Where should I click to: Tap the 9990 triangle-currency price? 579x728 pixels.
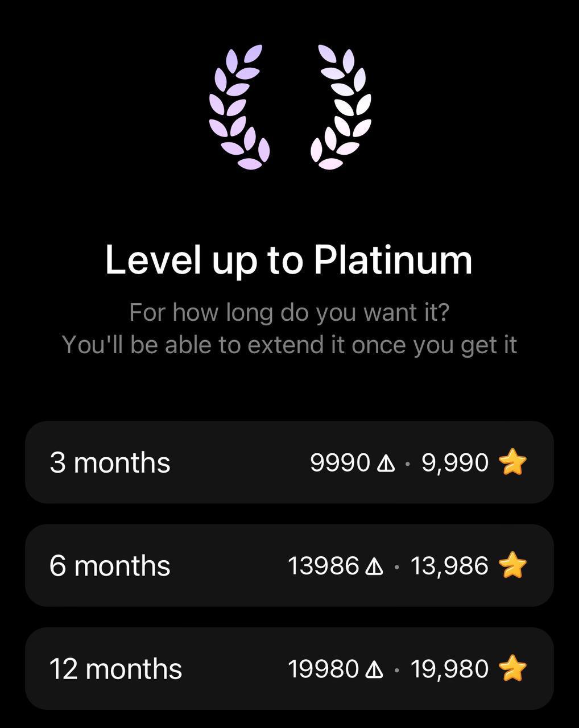[340, 462]
